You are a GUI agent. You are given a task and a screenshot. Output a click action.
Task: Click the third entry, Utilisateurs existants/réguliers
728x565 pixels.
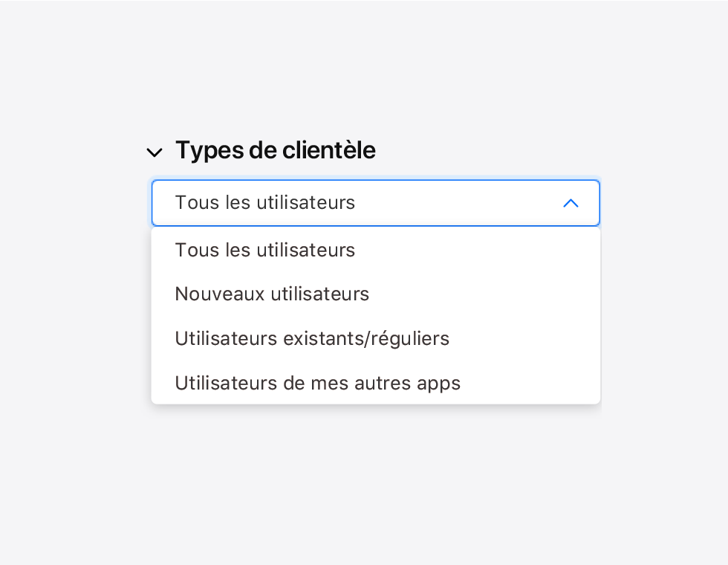point(312,339)
